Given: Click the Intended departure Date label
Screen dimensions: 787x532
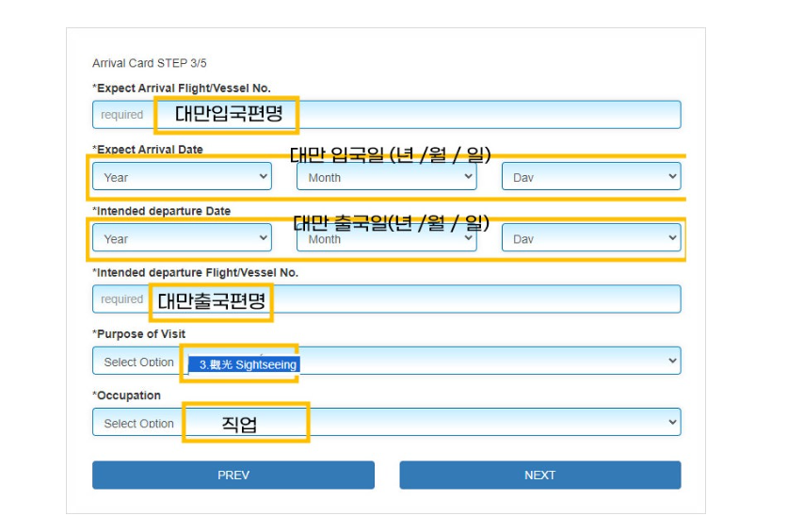Looking at the screenshot, I should 162,211.
